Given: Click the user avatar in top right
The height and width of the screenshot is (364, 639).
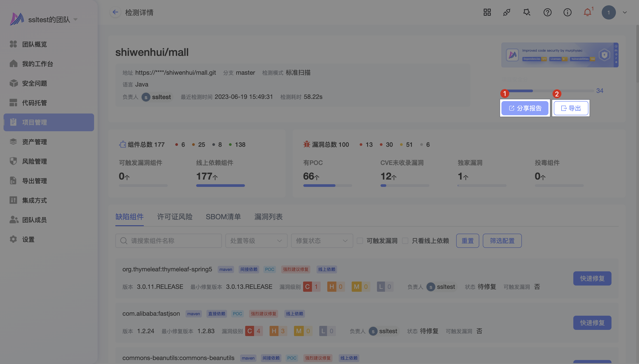Looking at the screenshot, I should 608,12.
